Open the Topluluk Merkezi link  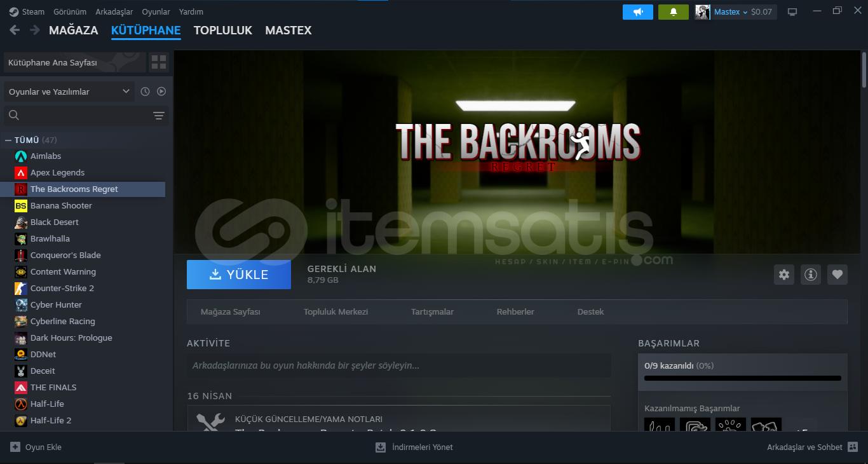[336, 312]
